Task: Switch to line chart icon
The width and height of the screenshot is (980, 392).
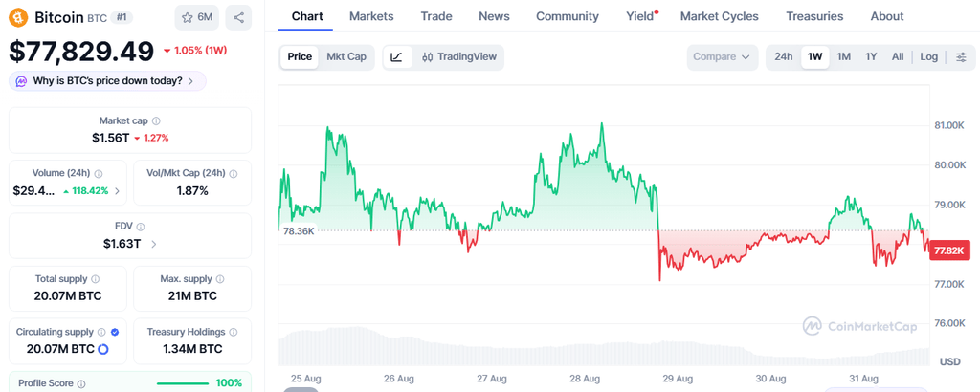Action: (x=396, y=57)
